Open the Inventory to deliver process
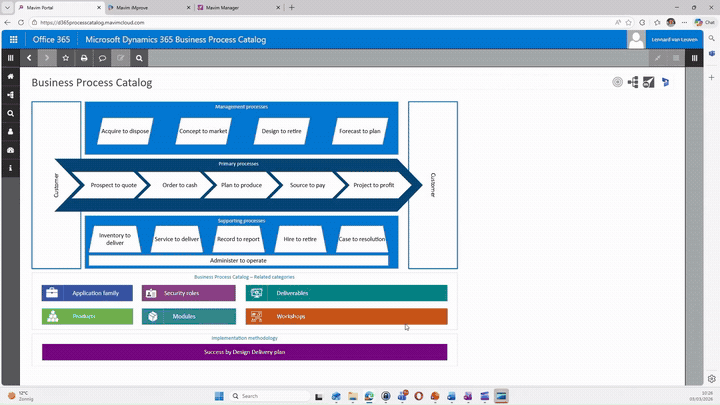The height and width of the screenshot is (405, 720). tap(115, 239)
